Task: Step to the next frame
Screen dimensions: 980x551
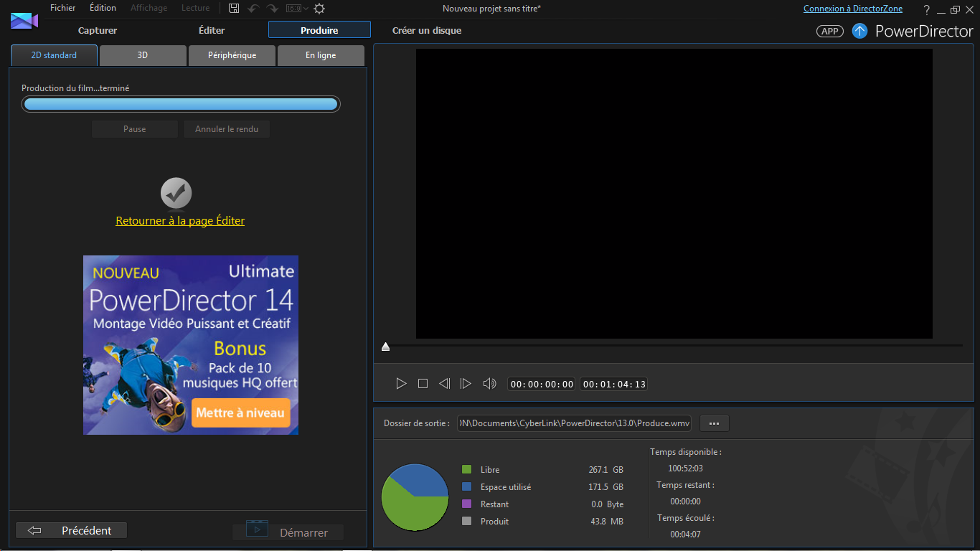Action: [x=466, y=384]
